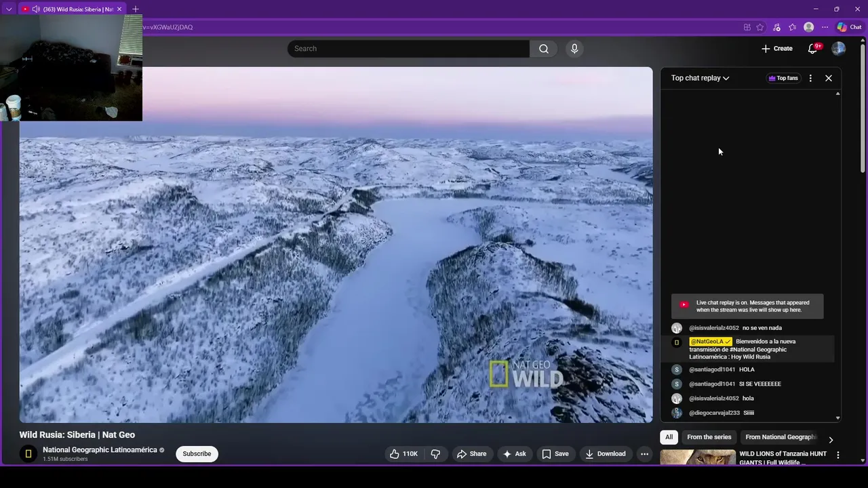Open browser Settings and more ellipsis

(x=825, y=27)
